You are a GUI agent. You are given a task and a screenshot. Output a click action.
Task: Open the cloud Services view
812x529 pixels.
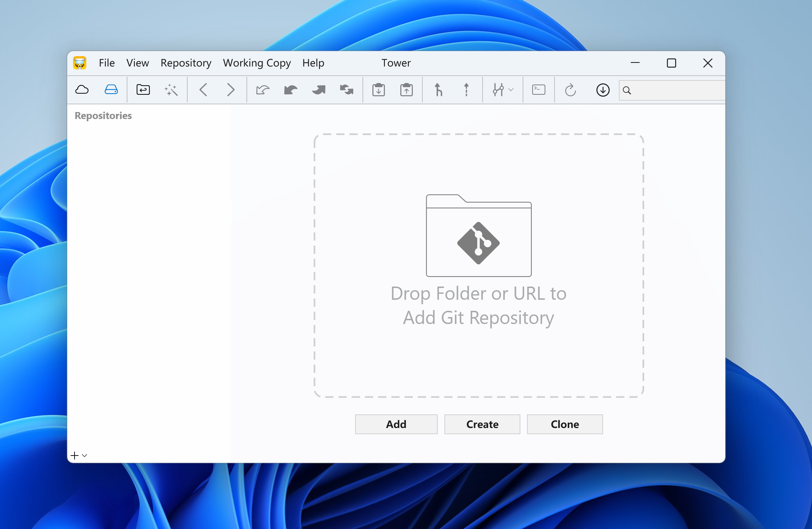coord(82,90)
